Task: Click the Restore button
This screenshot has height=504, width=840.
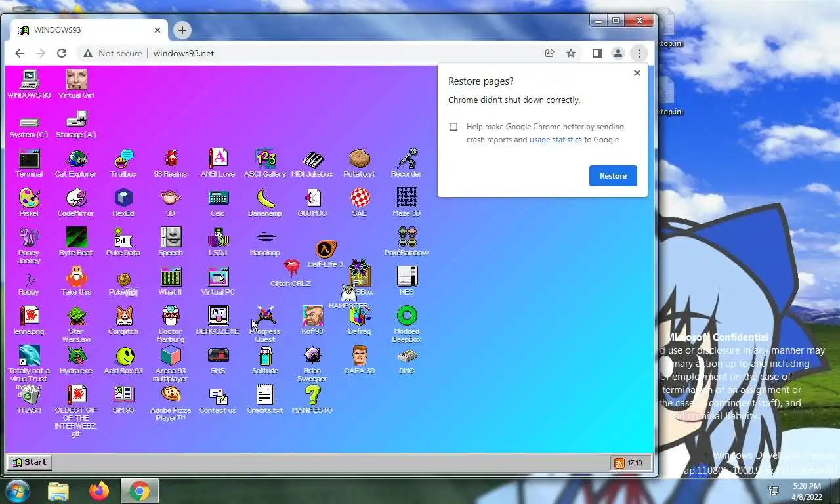Action: (x=613, y=176)
